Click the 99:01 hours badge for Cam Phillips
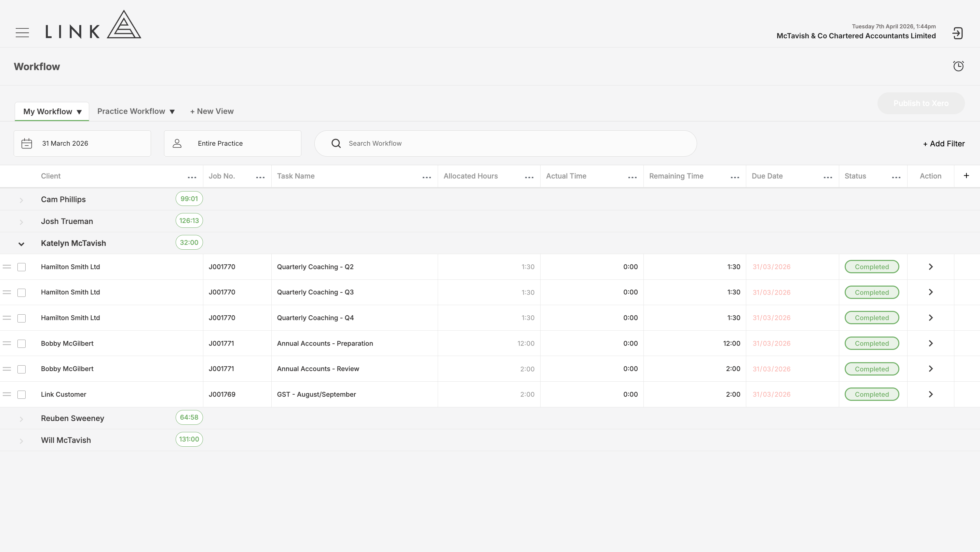Screen dimensions: 980x552 coord(189,199)
